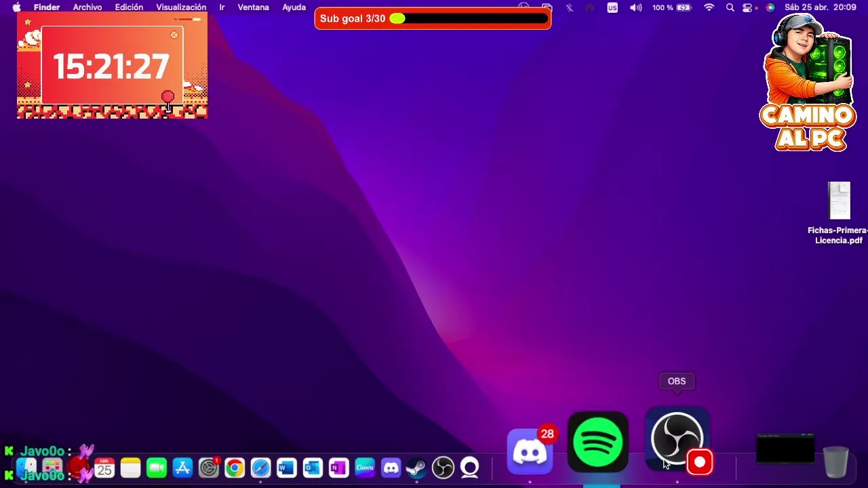Open the Wi-Fi status menu

tap(709, 7)
